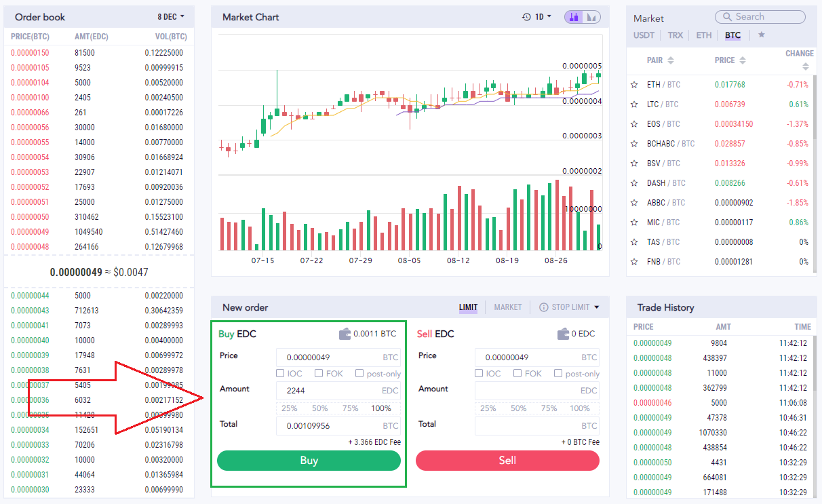Sort market list by PRICE arrows

tap(742, 60)
